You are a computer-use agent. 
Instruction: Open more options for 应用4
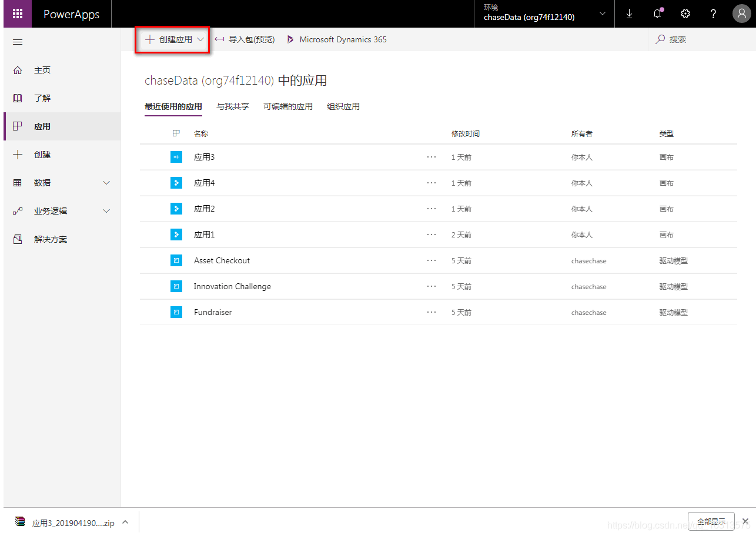pos(431,183)
